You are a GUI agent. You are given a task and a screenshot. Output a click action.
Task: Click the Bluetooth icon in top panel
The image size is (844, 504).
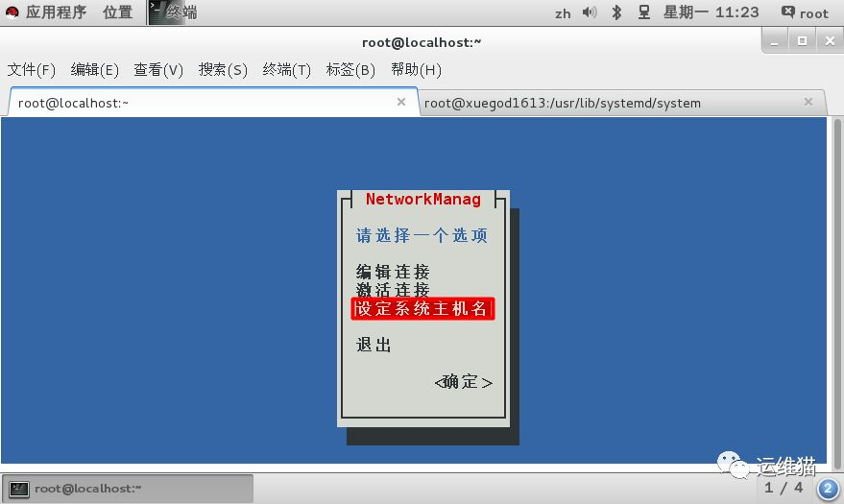[x=616, y=12]
